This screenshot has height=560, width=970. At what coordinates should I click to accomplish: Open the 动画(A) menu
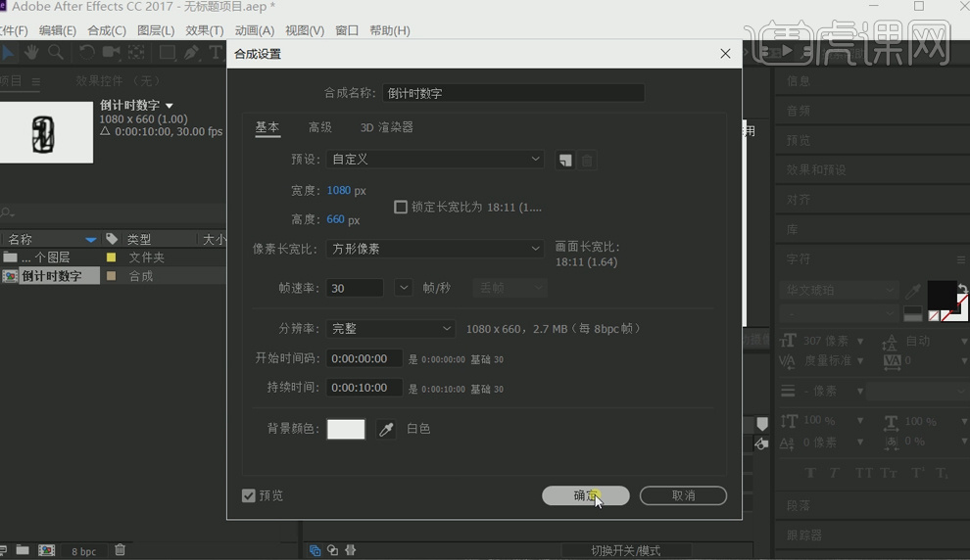click(x=254, y=30)
